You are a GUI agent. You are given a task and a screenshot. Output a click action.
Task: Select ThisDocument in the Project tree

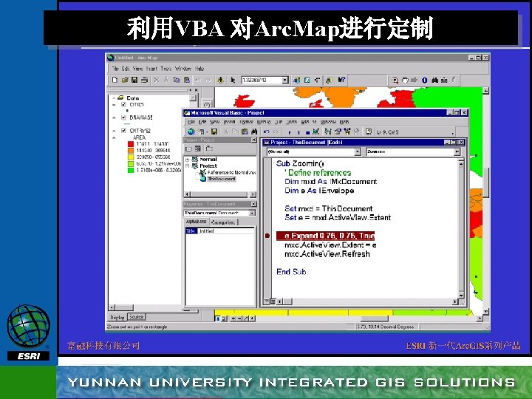pyautogui.click(x=221, y=179)
